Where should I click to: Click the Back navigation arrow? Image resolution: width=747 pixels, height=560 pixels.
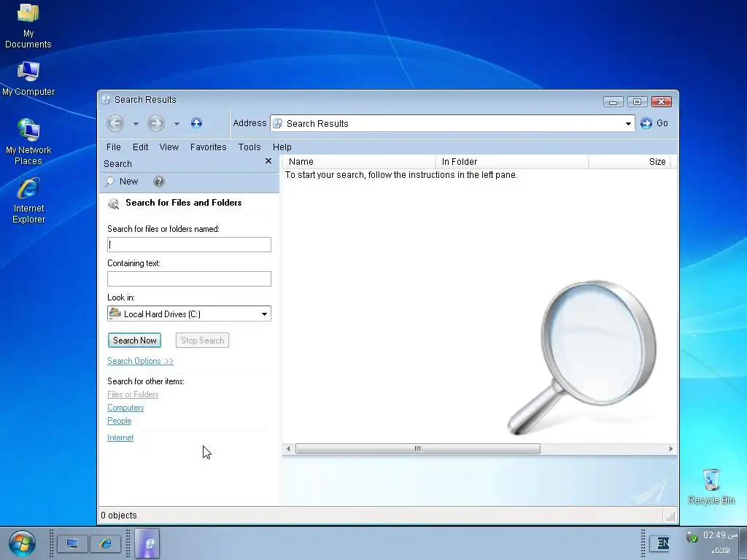tap(115, 123)
